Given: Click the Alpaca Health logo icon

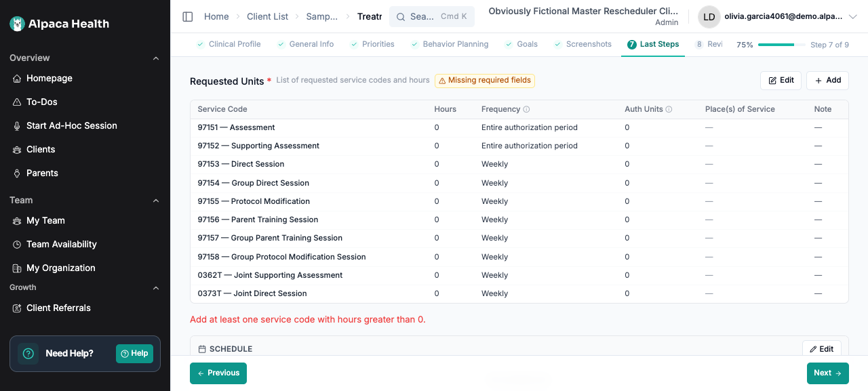Looking at the screenshot, I should point(17,24).
